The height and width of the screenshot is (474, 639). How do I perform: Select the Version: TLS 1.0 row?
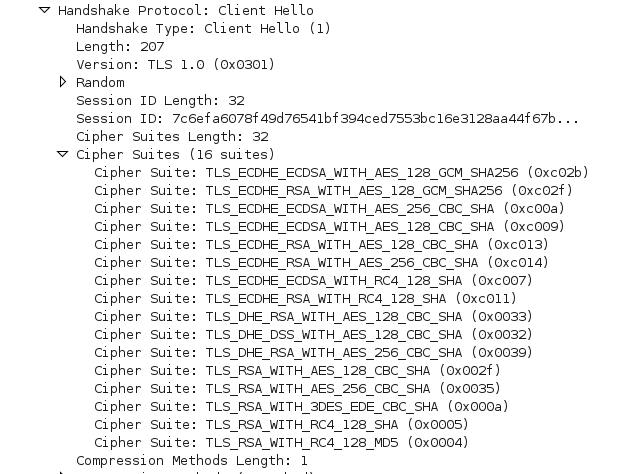(x=175, y=64)
